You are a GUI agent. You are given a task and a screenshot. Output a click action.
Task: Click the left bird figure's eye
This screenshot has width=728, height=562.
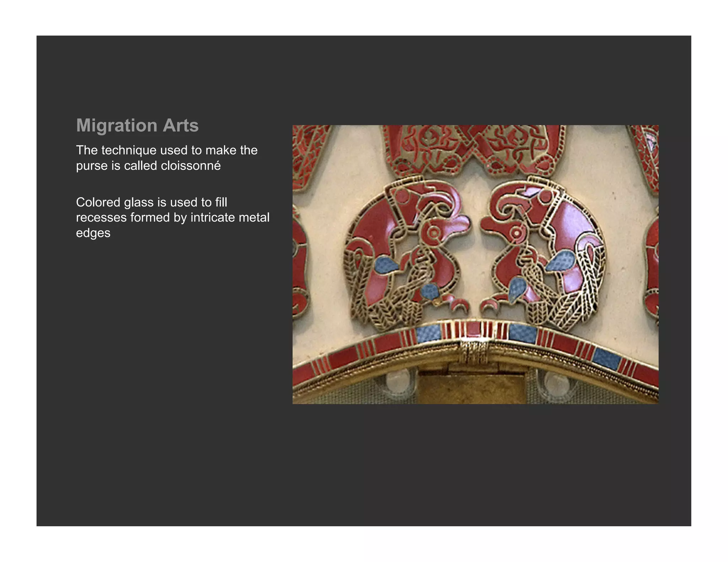[434, 233]
